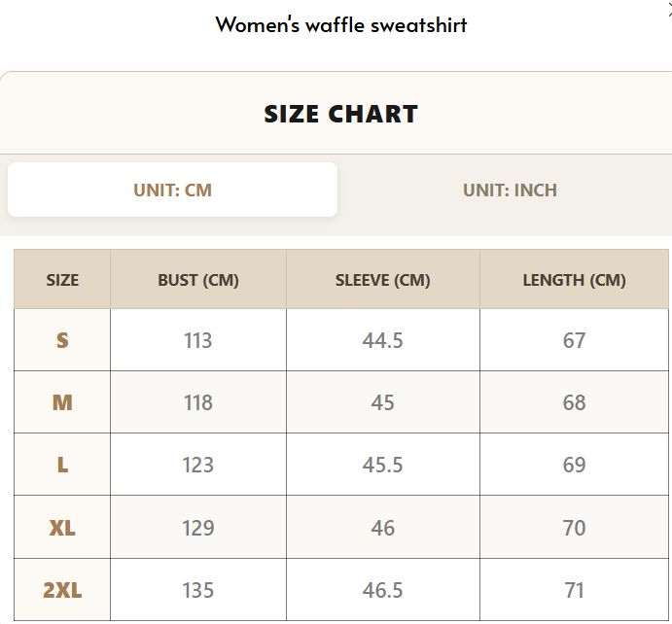672x624 pixels.
Task: Switch to the UNIT: INCH tab
Action: (x=510, y=191)
